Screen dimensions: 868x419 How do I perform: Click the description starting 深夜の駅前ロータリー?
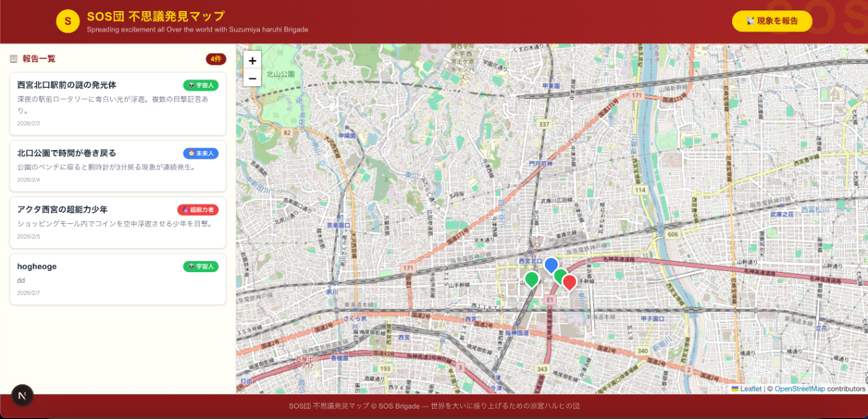(114, 104)
